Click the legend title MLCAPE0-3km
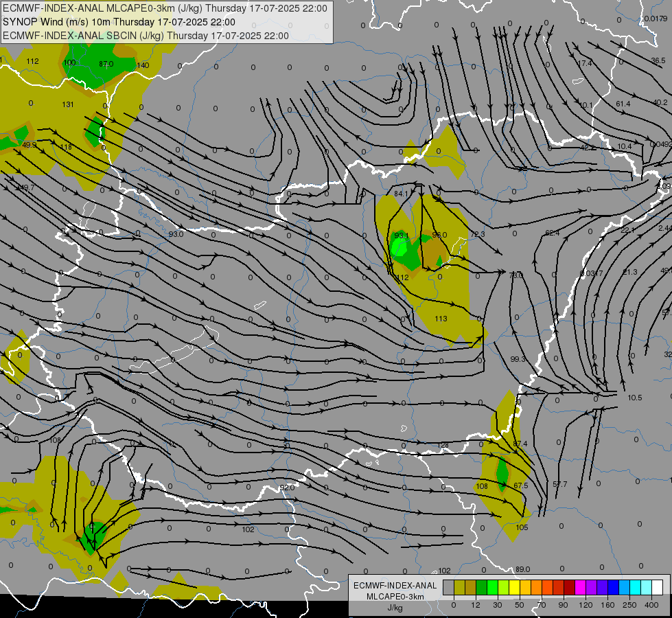Viewport: 672px width, 618px height. pos(395,597)
